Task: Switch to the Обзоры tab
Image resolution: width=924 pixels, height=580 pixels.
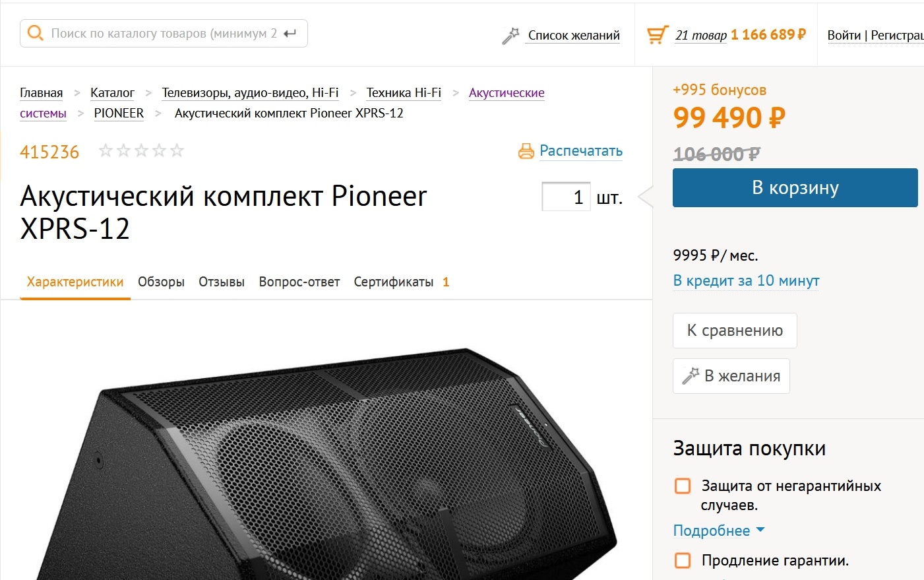Action: 161,282
